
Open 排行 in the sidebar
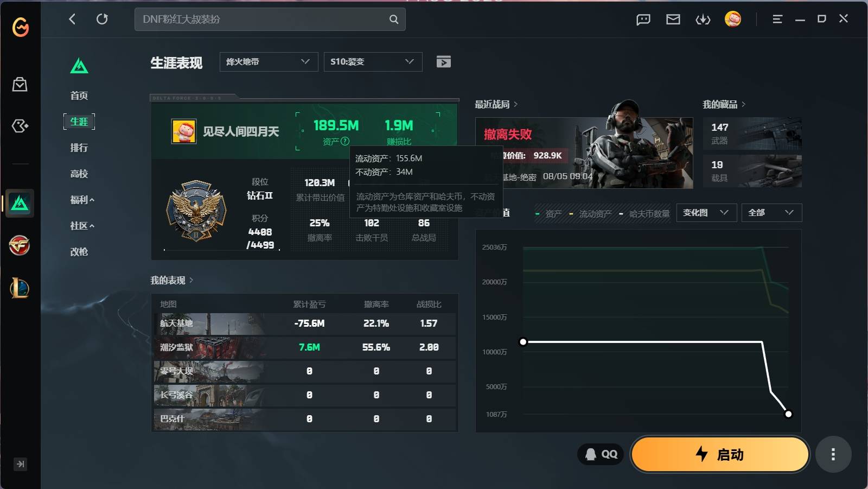tap(79, 148)
